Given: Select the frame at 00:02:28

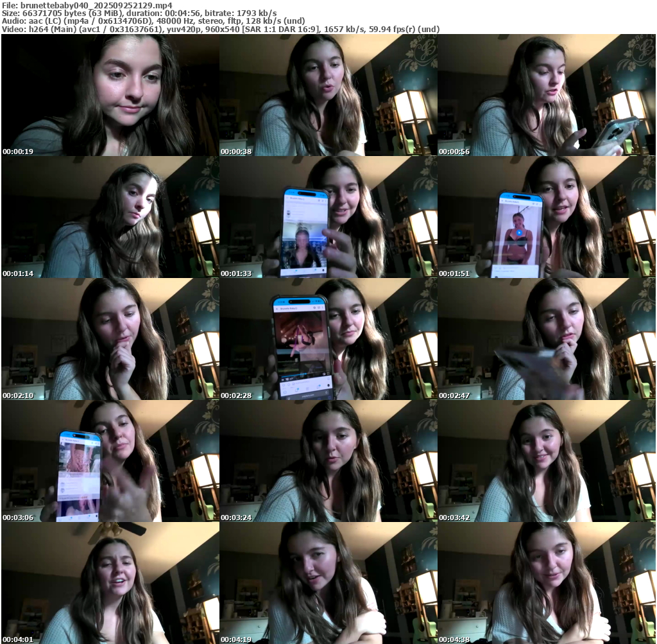Looking at the screenshot, I should point(328,339).
